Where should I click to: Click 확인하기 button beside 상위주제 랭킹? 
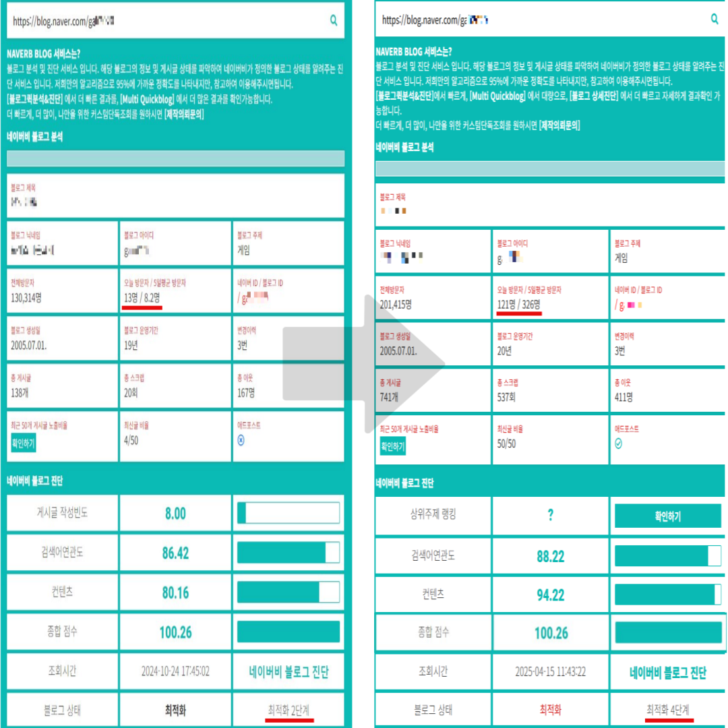click(667, 516)
